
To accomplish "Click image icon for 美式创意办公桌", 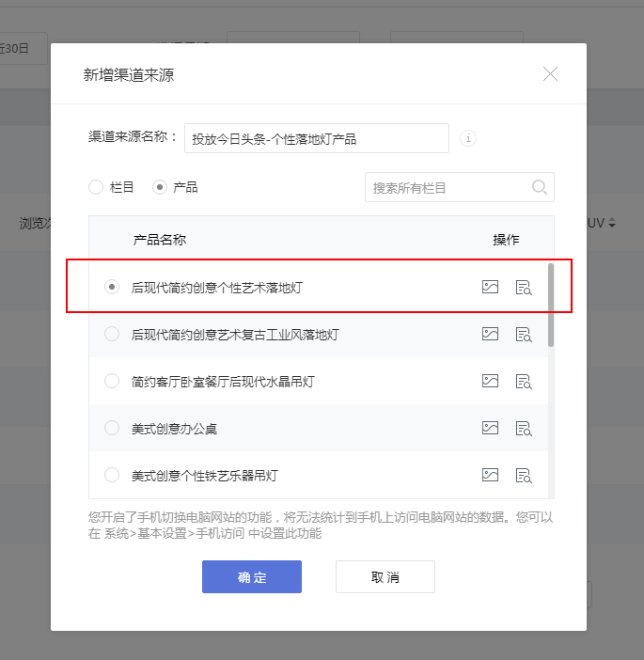I will pos(490,428).
